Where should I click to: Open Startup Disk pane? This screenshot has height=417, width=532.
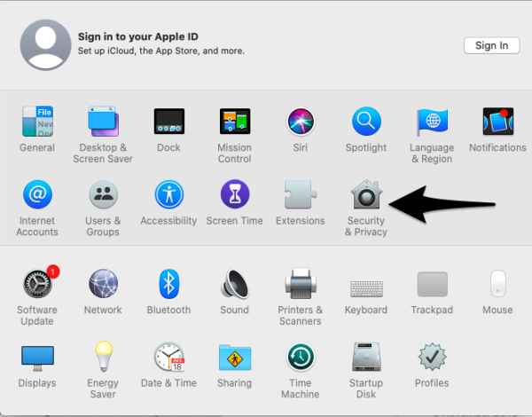[366, 357]
